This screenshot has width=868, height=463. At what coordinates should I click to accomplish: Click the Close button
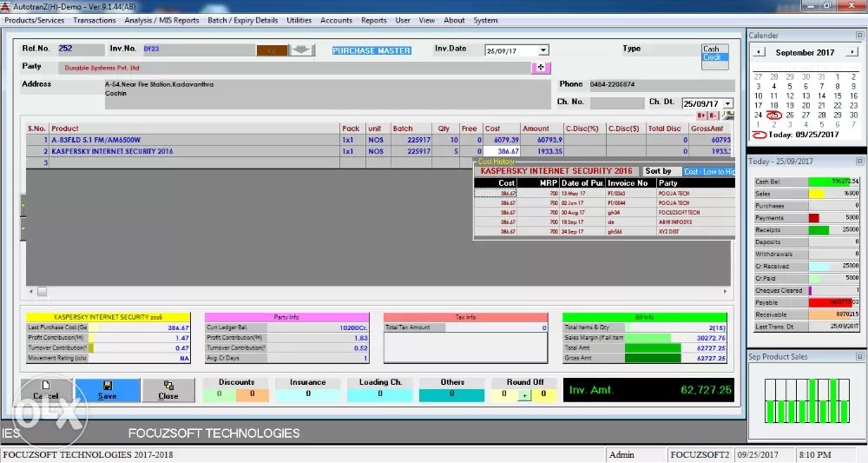[x=168, y=390]
